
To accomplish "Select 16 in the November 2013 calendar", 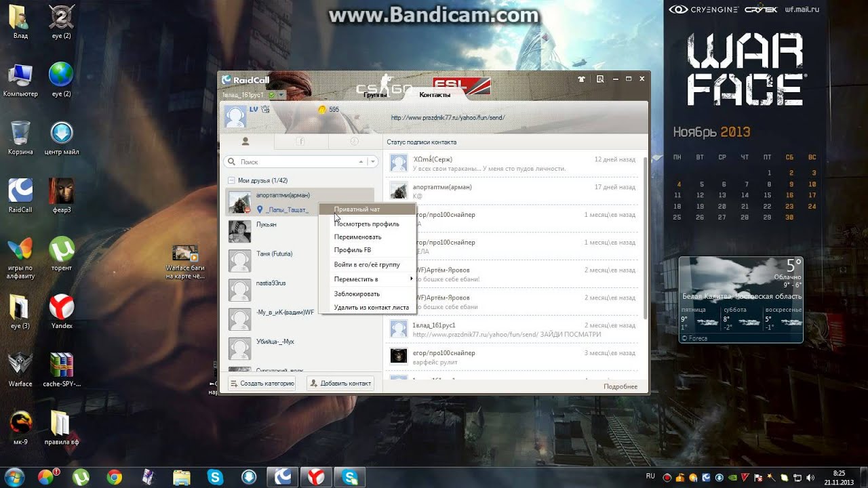I will 790,195.
